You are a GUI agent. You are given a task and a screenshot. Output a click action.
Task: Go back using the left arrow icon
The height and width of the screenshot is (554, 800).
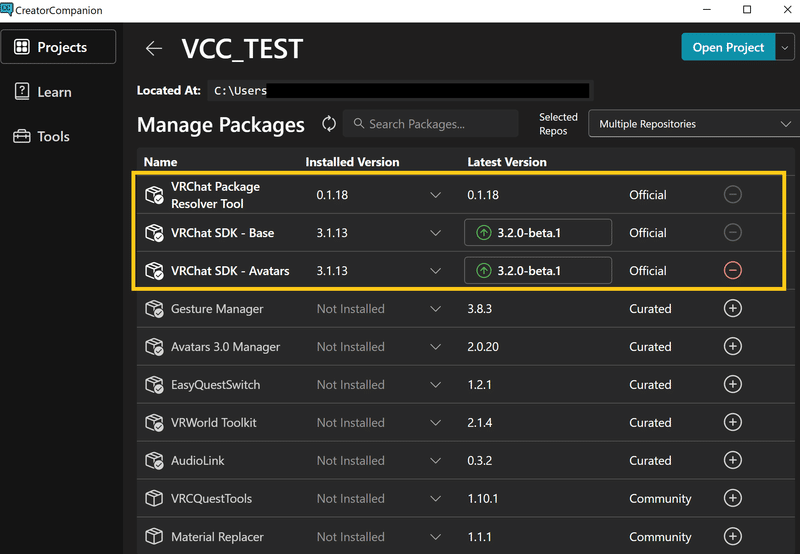154,48
